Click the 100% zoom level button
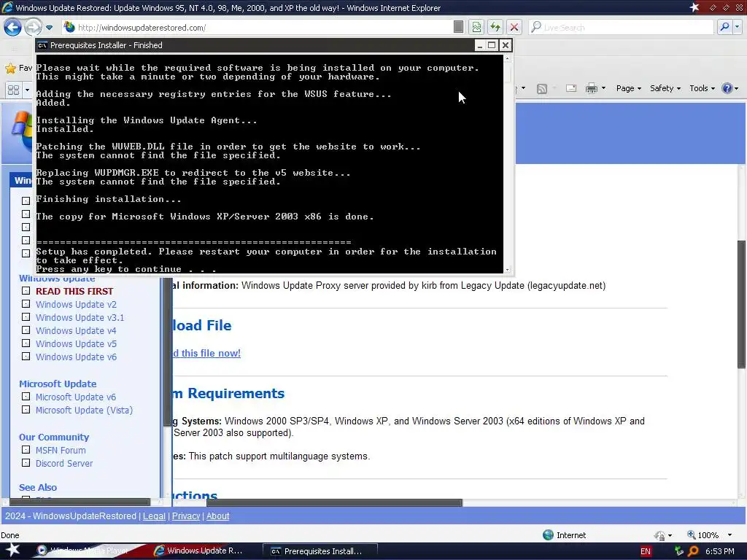 pyautogui.click(x=703, y=535)
